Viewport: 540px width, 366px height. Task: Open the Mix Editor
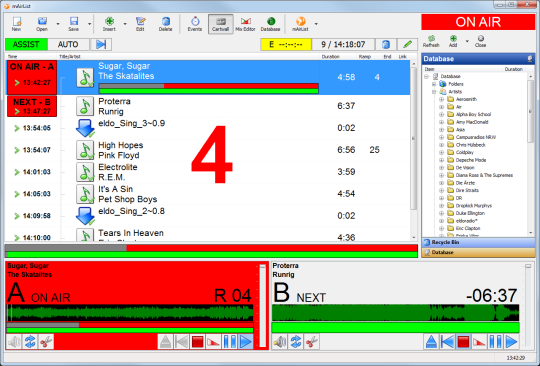[x=245, y=24]
